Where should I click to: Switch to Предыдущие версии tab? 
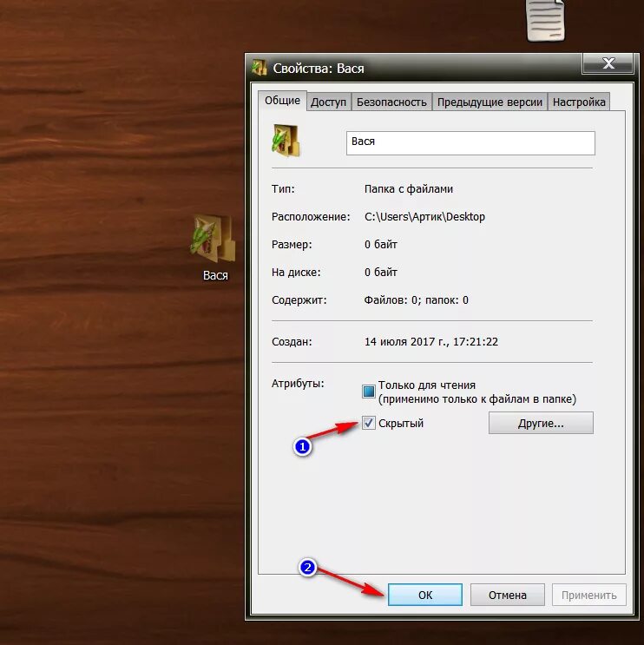(490, 102)
